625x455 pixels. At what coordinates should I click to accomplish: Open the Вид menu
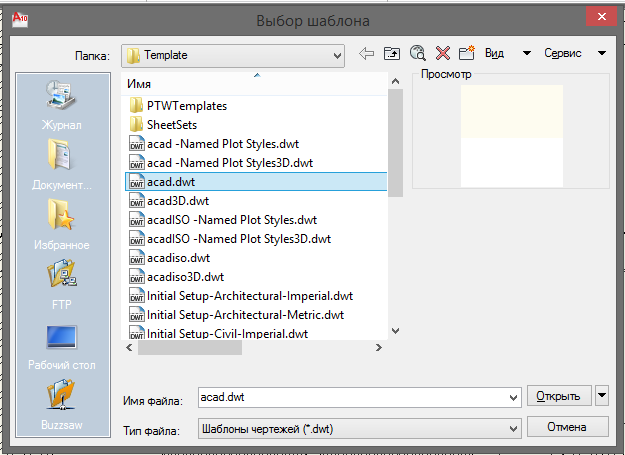coord(494,53)
